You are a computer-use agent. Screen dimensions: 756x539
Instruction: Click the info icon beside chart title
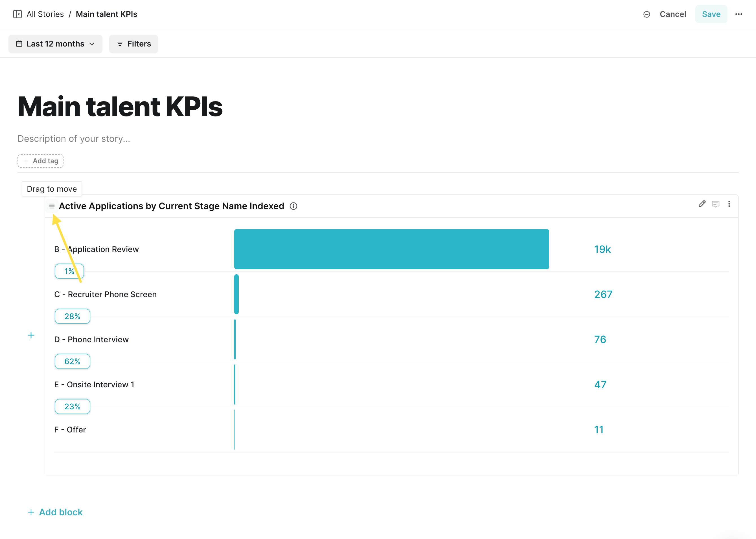[x=293, y=206]
